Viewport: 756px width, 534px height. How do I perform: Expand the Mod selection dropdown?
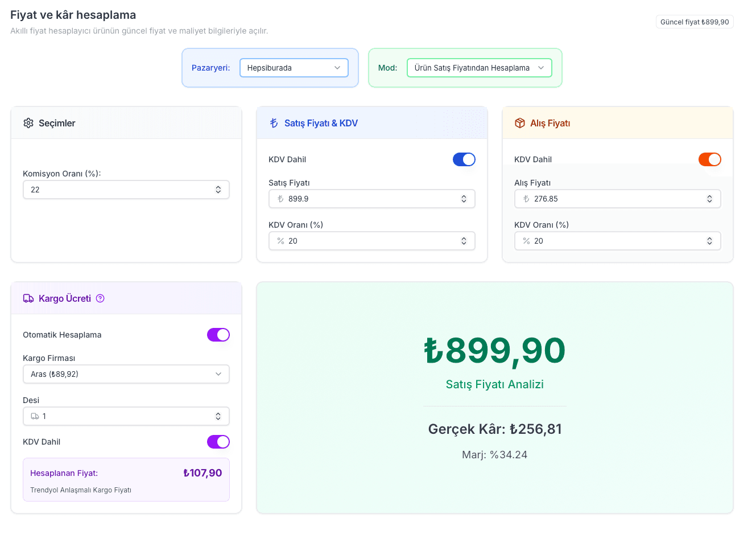pyautogui.click(x=480, y=68)
